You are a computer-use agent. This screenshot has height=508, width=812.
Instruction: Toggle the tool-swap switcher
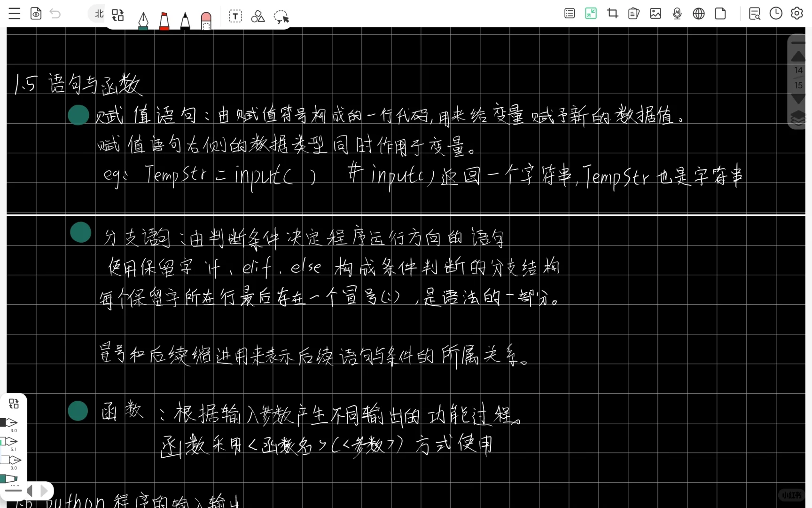pos(117,15)
